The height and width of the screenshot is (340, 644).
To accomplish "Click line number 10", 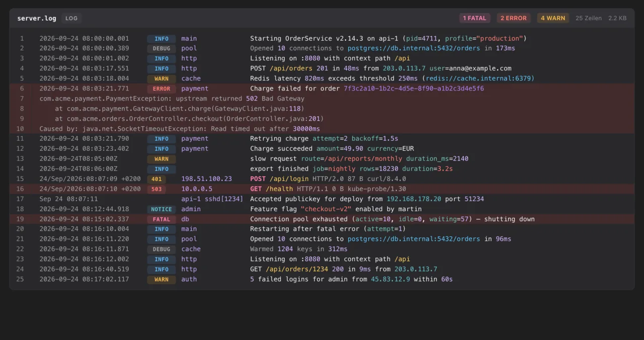I will point(20,129).
